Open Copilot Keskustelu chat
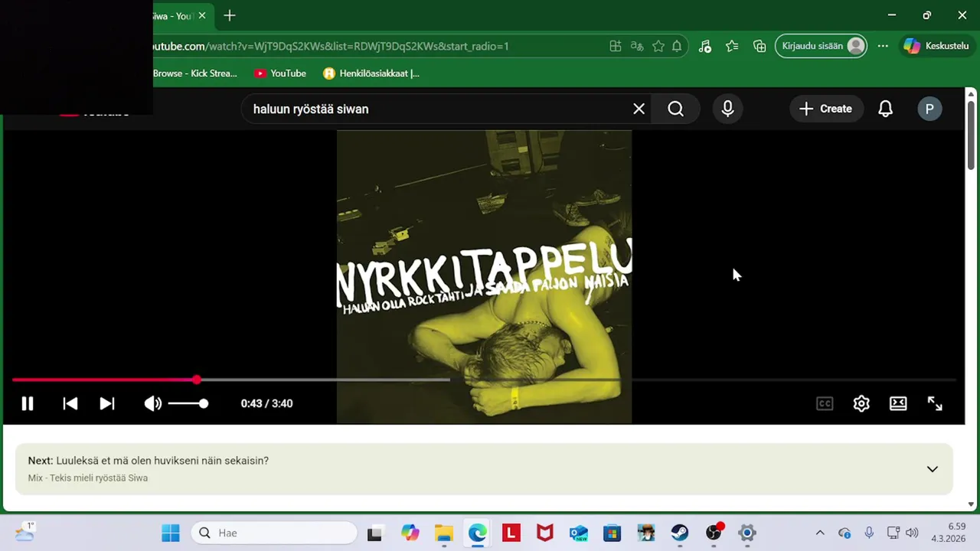 tap(936, 46)
